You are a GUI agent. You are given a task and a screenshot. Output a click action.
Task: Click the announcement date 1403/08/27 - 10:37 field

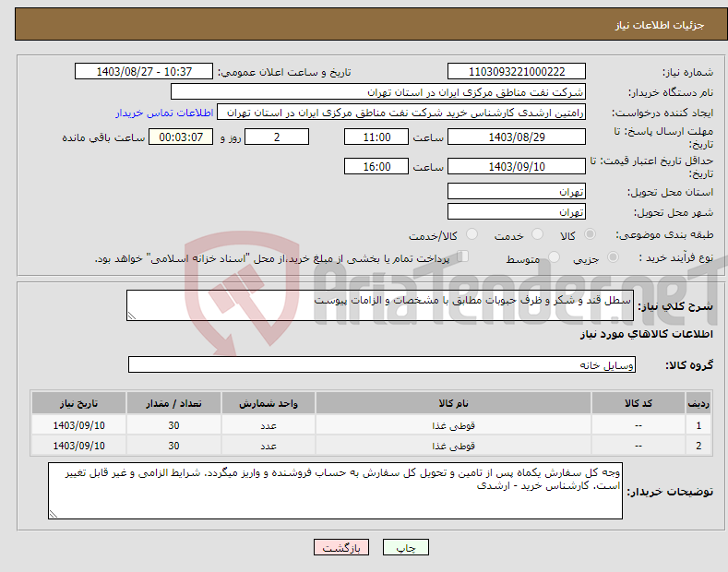(x=144, y=72)
